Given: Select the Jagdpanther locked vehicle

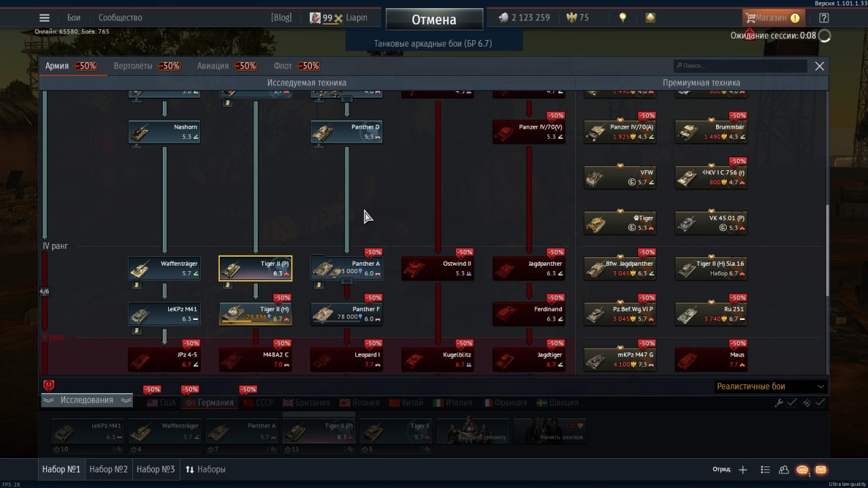Looking at the screenshot, I should coord(528,268).
